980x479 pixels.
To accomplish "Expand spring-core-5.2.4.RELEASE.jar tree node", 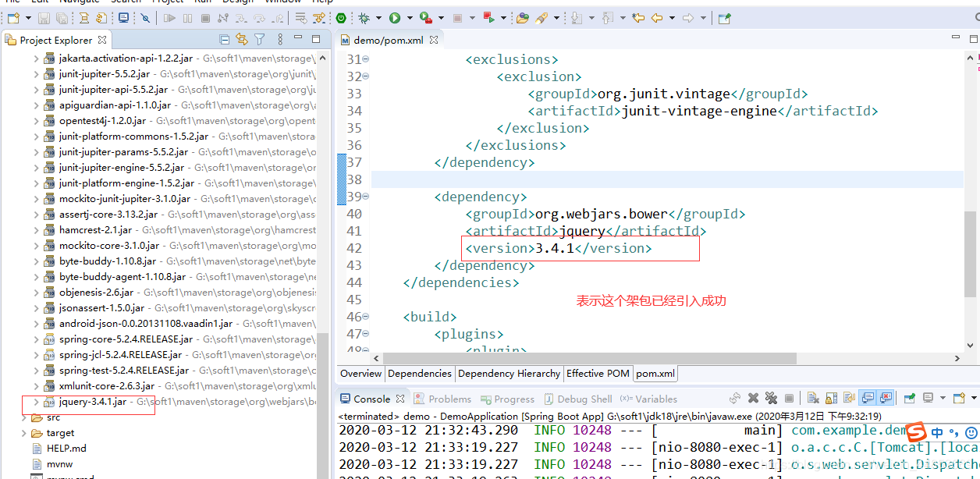I will pos(36,339).
